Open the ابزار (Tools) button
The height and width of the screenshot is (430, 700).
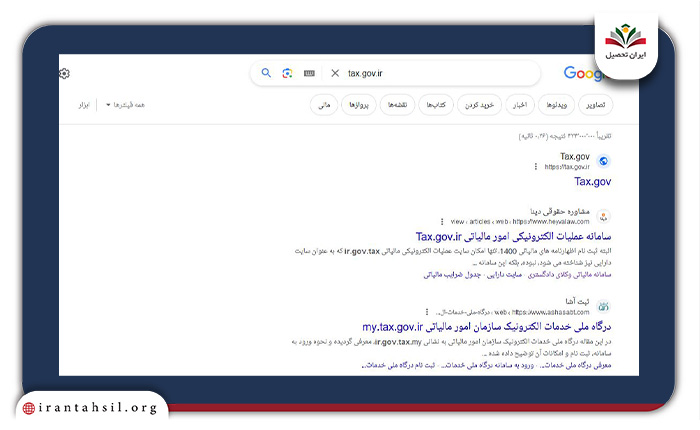click(84, 105)
